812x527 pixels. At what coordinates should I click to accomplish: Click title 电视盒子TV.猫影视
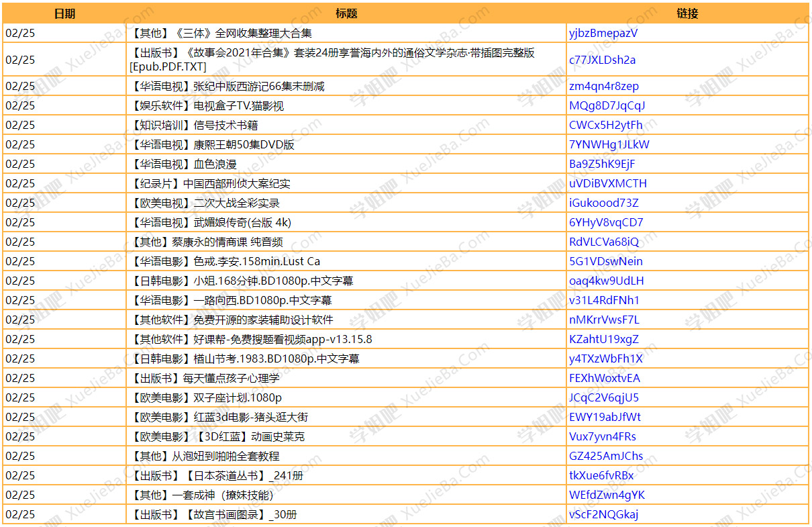[x=239, y=105]
